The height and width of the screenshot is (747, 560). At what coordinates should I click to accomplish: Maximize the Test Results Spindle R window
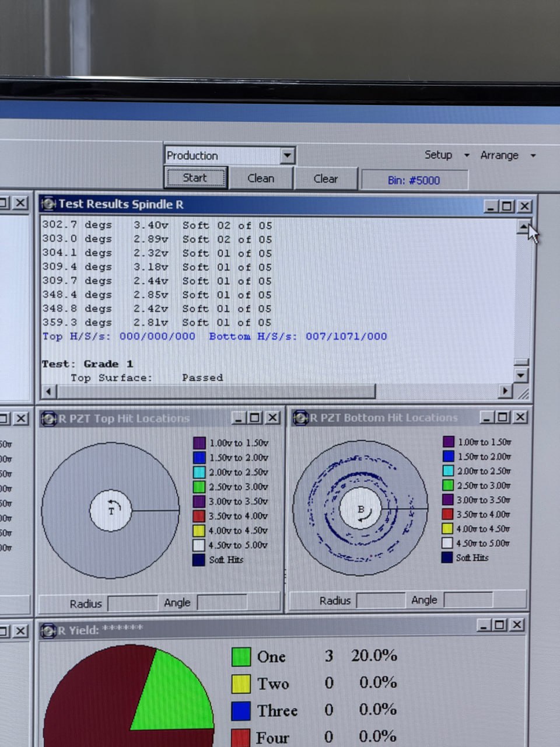click(507, 206)
